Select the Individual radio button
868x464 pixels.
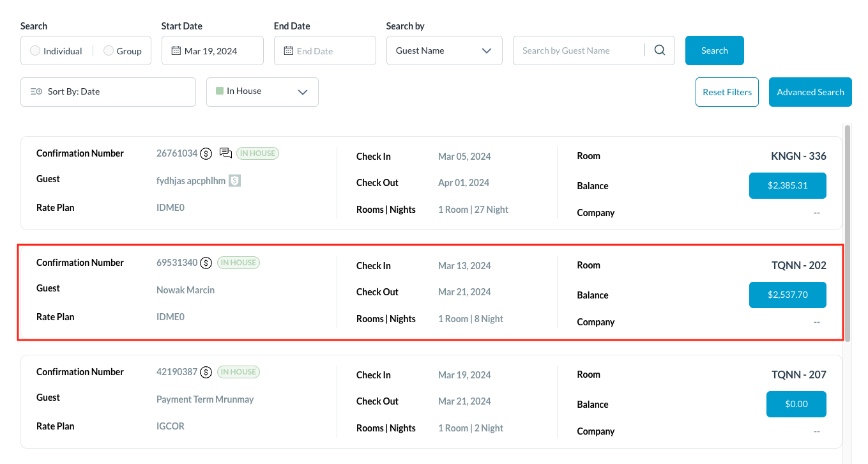tap(35, 51)
